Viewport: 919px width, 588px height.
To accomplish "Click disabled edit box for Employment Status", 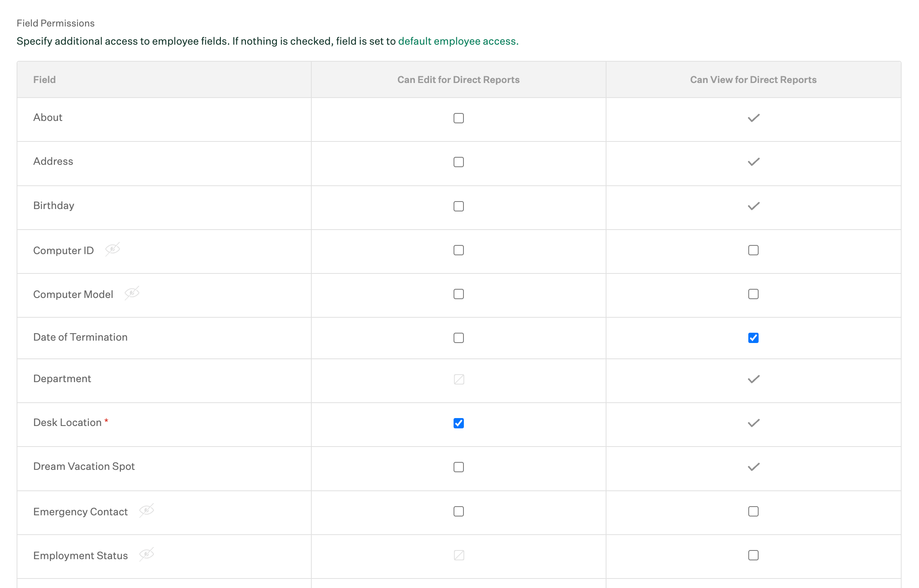I will [459, 555].
